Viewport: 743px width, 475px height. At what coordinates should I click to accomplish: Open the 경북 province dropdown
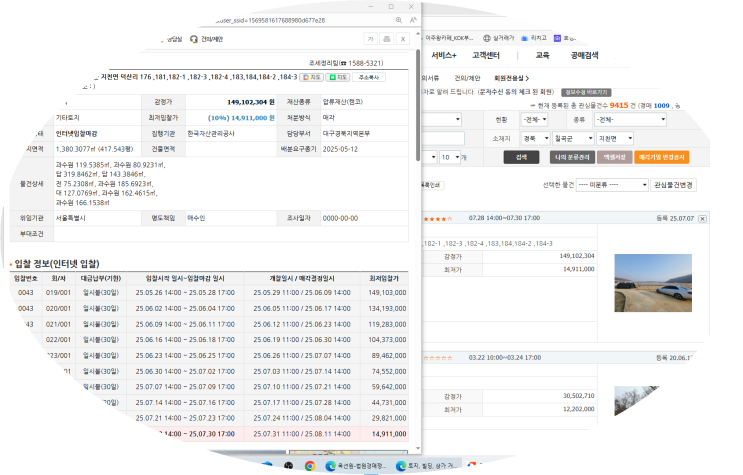pyautogui.click(x=535, y=138)
